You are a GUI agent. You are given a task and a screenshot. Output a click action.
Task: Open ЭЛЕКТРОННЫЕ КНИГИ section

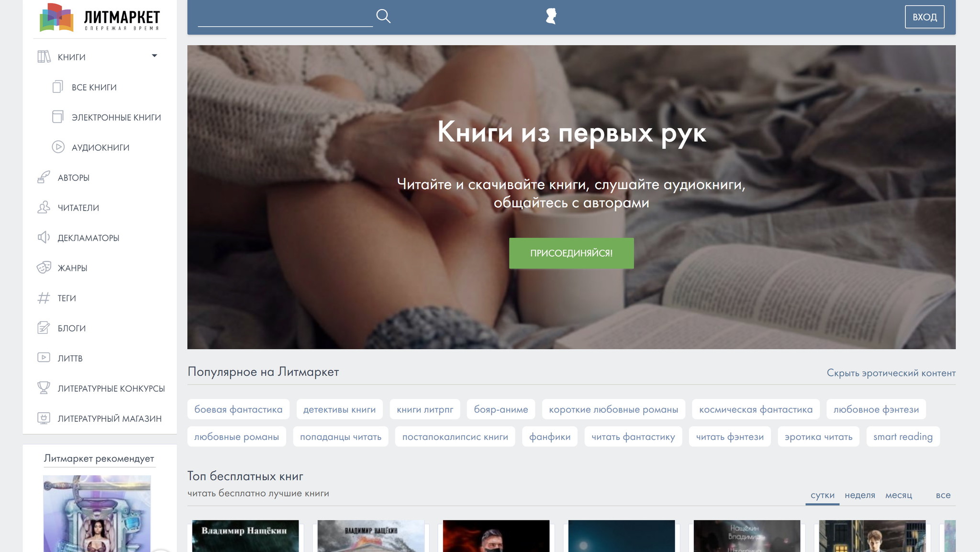click(x=116, y=117)
